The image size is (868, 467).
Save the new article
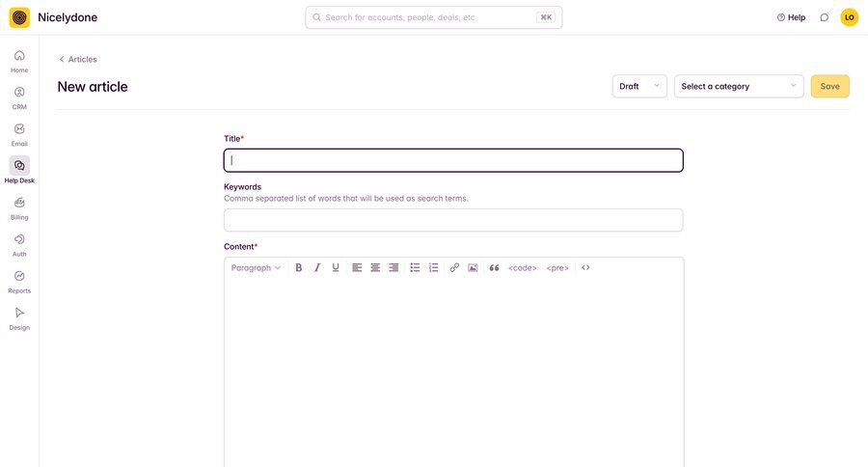[x=829, y=87]
